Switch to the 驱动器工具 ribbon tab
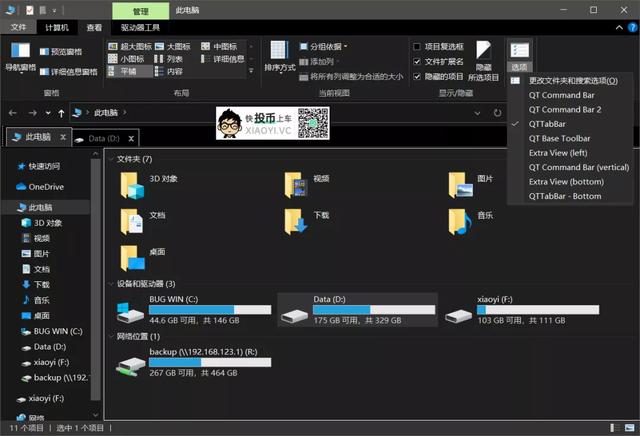 click(x=140, y=27)
